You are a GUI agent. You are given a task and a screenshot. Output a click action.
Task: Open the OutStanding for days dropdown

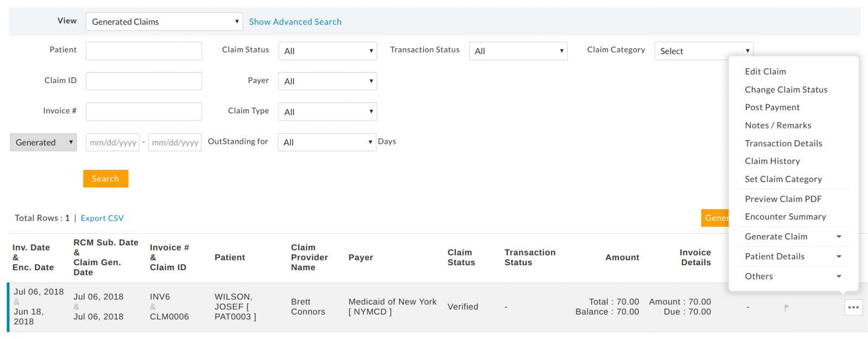click(x=327, y=142)
